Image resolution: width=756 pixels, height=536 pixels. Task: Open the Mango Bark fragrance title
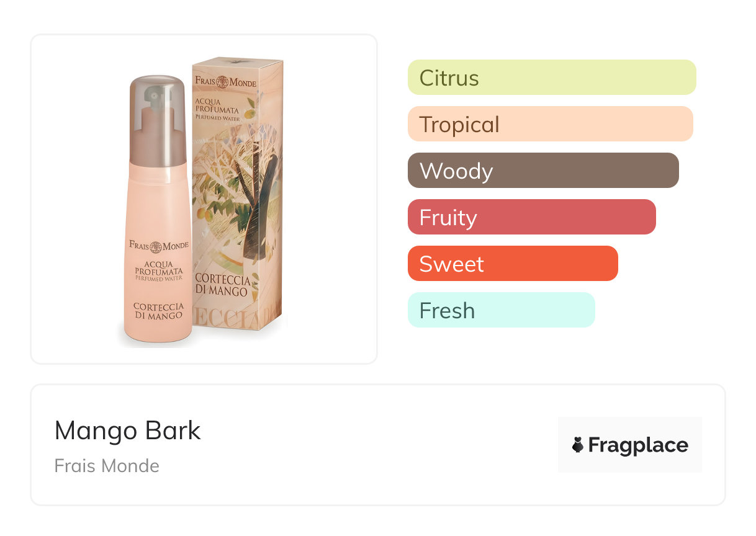(x=128, y=431)
